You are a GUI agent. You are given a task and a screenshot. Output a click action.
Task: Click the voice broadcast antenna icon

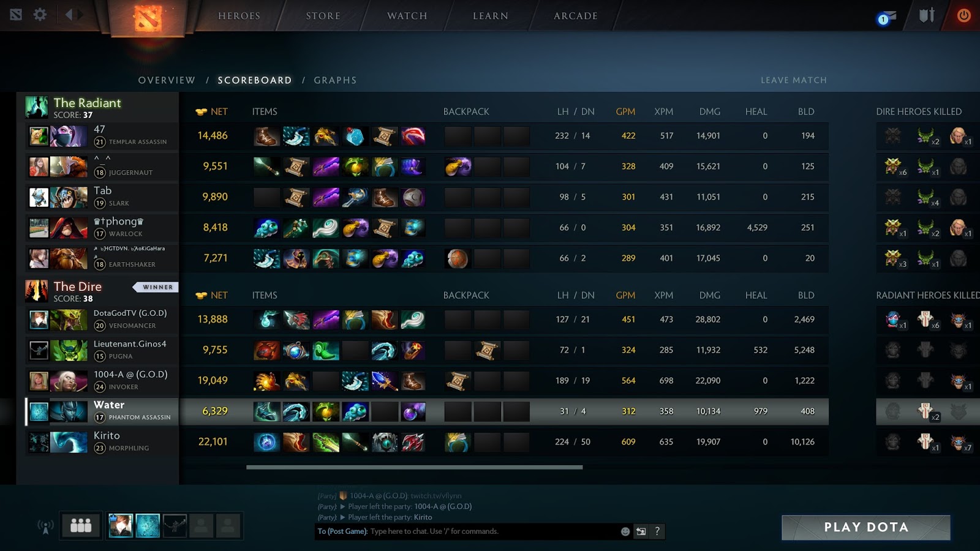pos(45,527)
